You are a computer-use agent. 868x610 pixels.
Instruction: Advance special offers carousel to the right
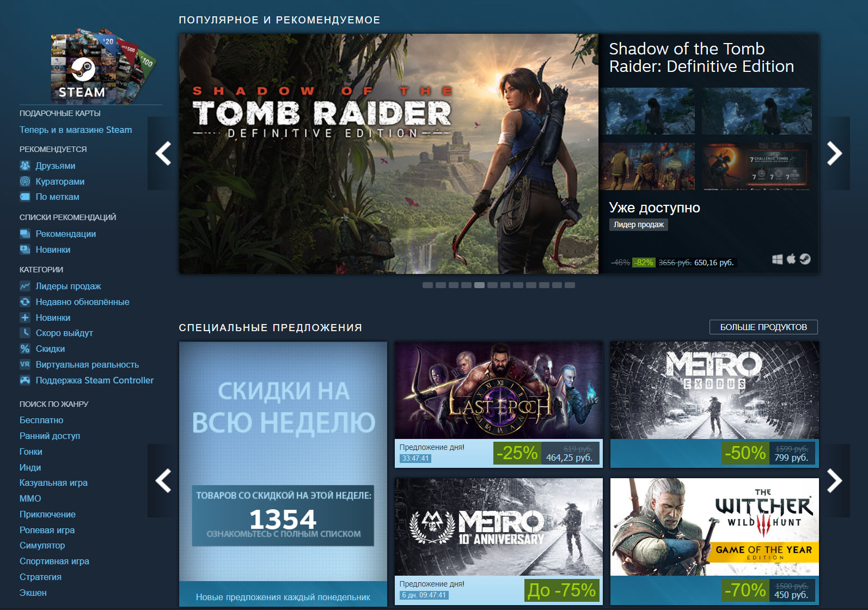[x=834, y=480]
